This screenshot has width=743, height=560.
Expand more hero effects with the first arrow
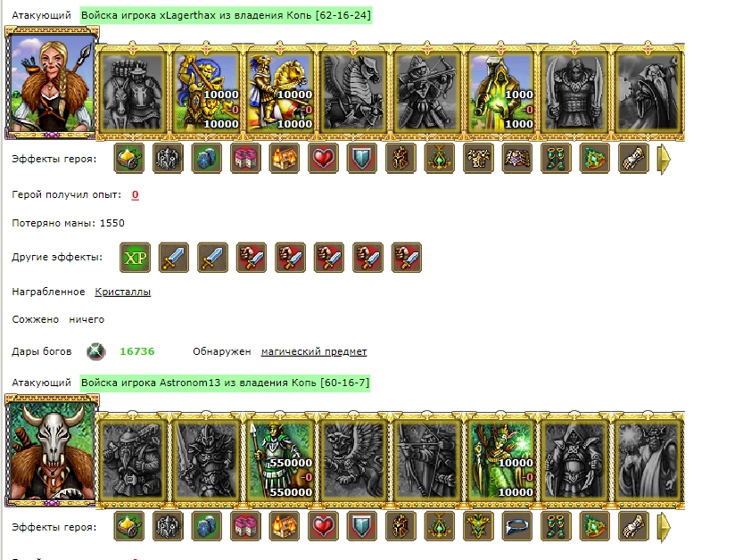point(665,160)
